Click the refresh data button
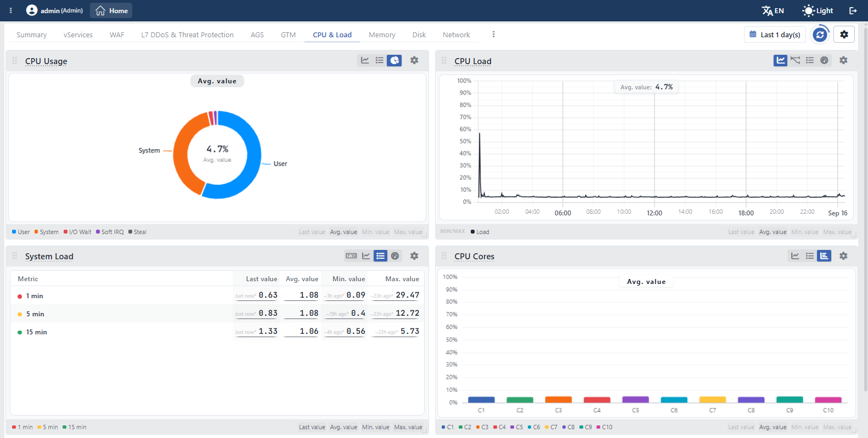Image resolution: width=868 pixels, height=438 pixels. pos(820,35)
